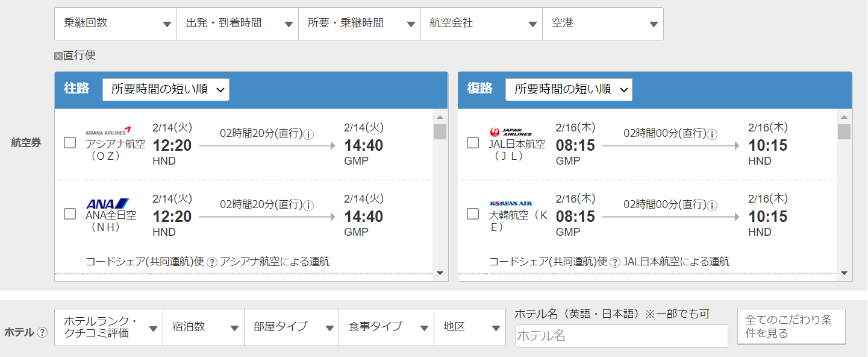Tick the JAL 08:15 return flight checkbox
Image resolution: width=868 pixels, height=357 pixels.
473,143
